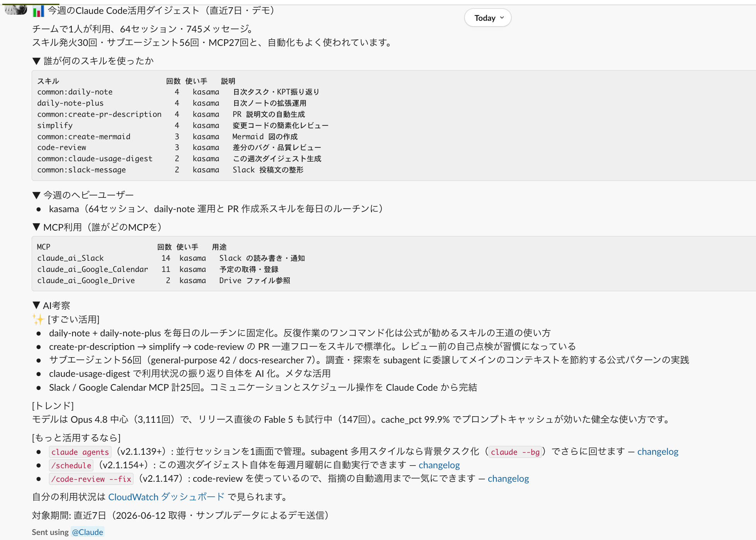The image size is (756, 540).
Task: Click usage text Drive ファイル参照
Action: point(255,280)
